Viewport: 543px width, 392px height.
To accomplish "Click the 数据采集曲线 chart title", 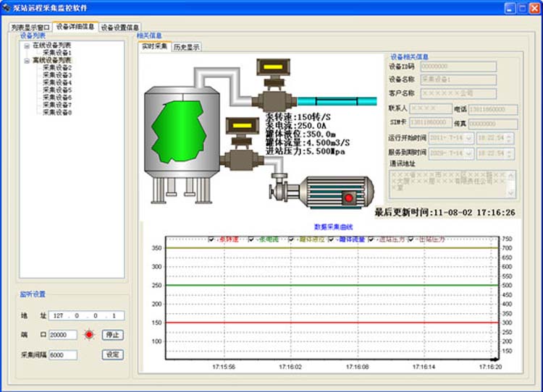I will 333,227.
